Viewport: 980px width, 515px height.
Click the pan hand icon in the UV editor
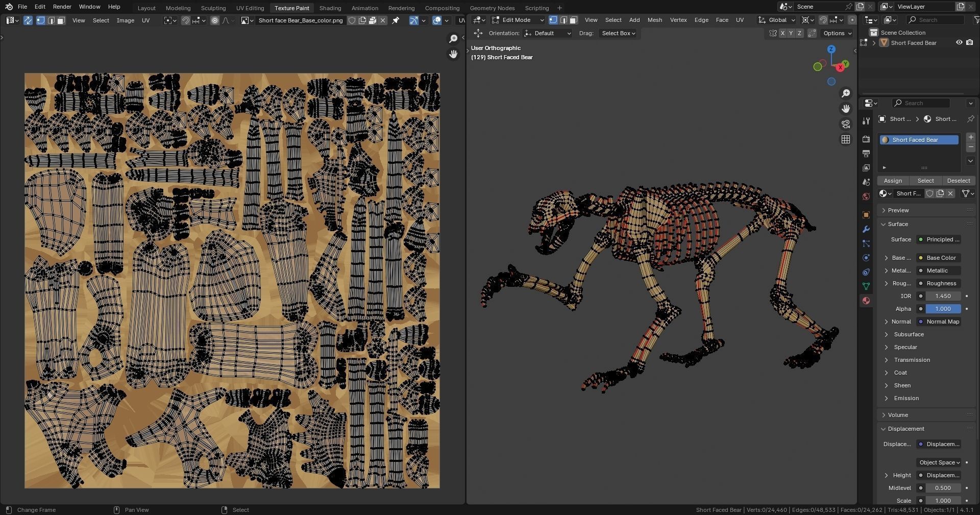(453, 54)
